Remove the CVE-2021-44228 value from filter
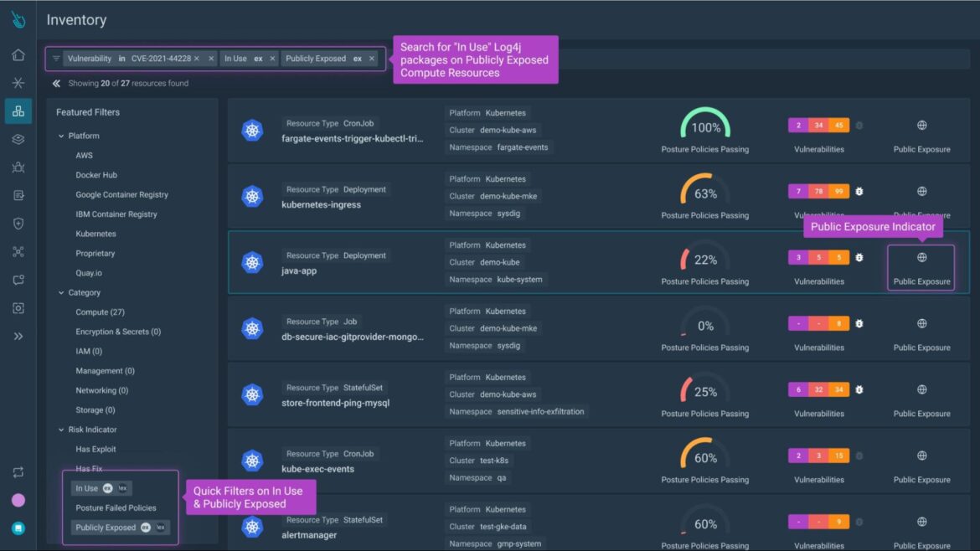The width and height of the screenshot is (980, 551). pyautogui.click(x=197, y=59)
